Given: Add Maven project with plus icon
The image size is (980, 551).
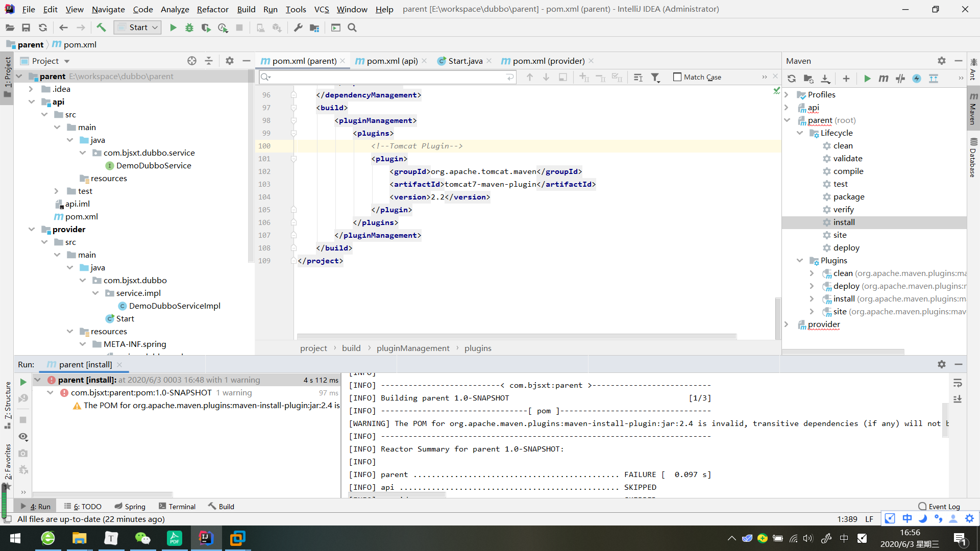Looking at the screenshot, I should coord(846,78).
